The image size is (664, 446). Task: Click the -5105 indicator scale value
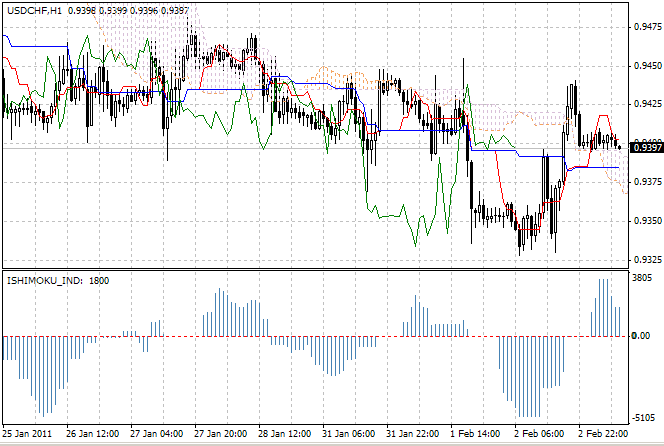coord(643,418)
